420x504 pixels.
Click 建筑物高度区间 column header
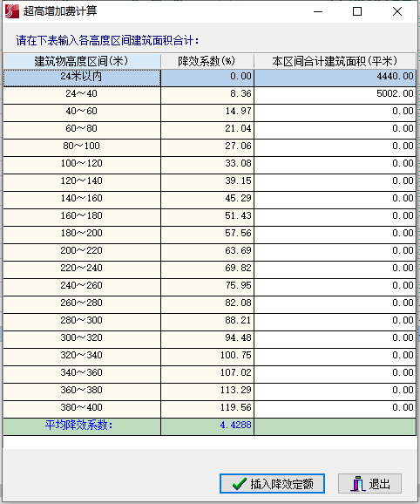coord(82,61)
